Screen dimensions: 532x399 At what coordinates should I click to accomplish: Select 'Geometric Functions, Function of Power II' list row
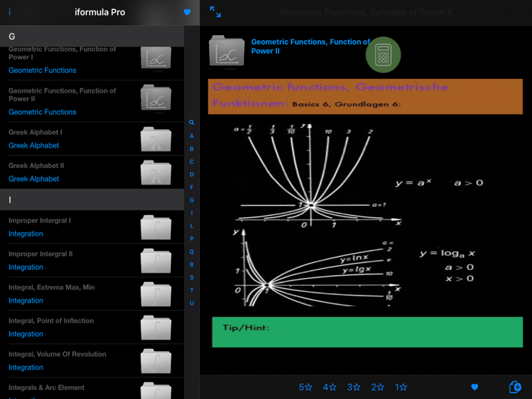pos(92,101)
